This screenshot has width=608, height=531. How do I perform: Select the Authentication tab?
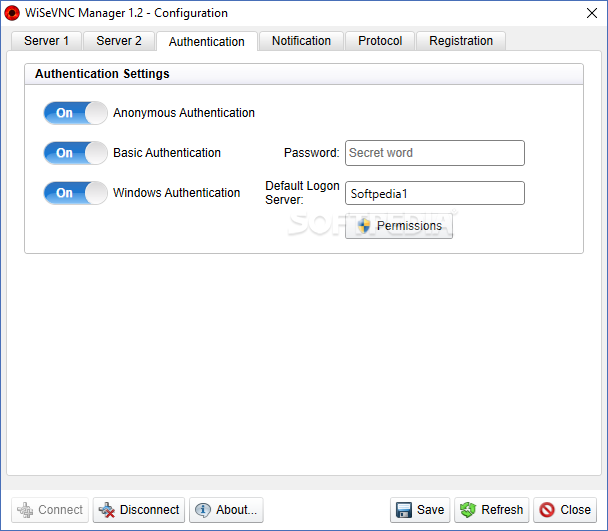[x=207, y=42]
